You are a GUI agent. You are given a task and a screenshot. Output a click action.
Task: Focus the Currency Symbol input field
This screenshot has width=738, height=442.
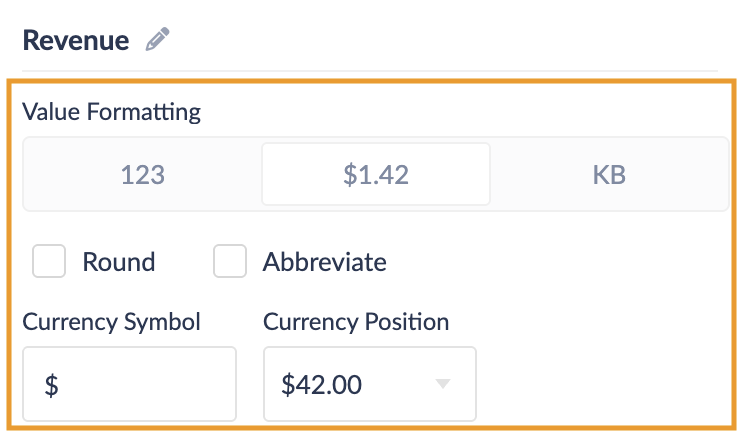pos(129,384)
